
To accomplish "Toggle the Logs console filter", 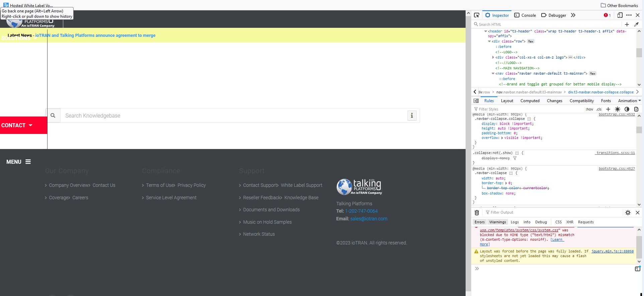I will click(x=514, y=222).
